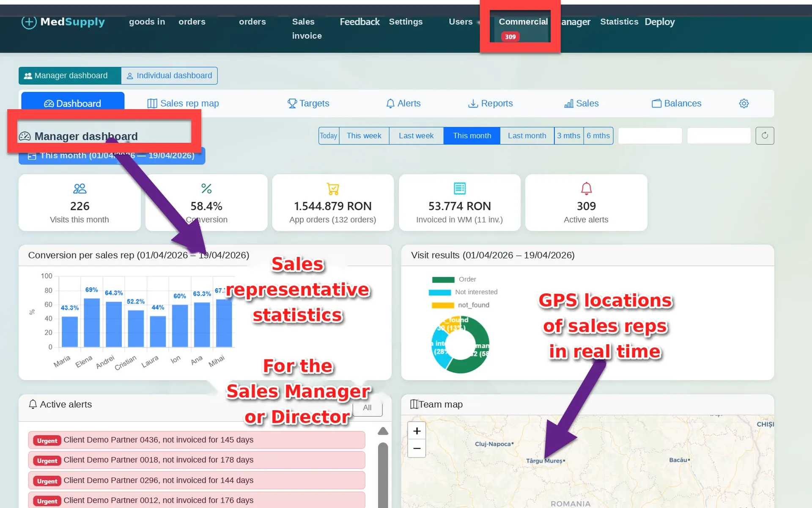Select the Today date range
Screen dimensions: 812x508
(329, 136)
